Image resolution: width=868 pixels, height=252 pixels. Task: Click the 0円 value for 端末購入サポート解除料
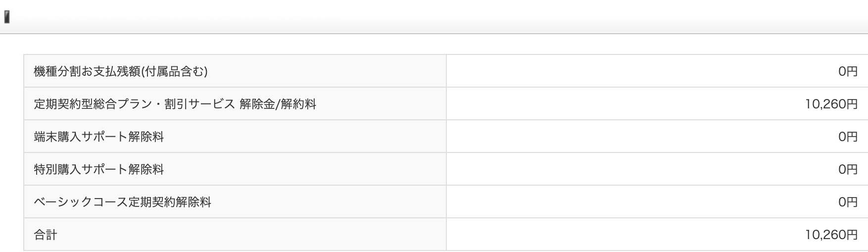(848, 137)
